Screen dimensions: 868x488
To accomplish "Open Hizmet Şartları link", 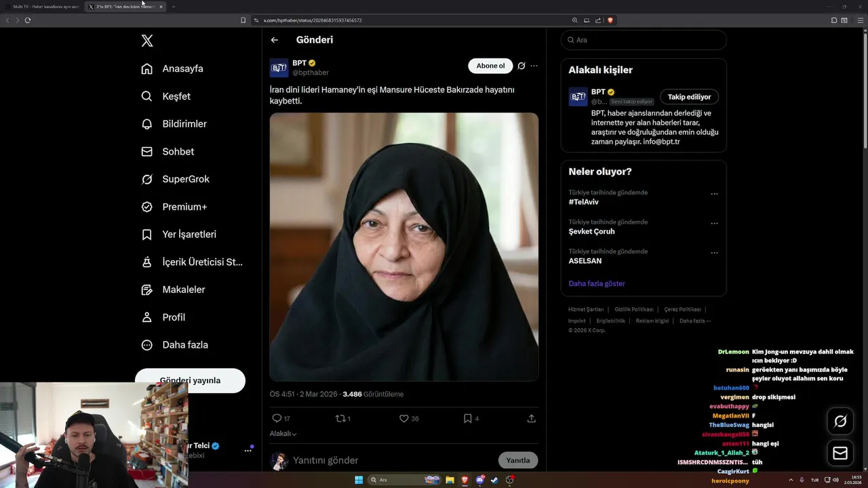I will click(x=586, y=309).
